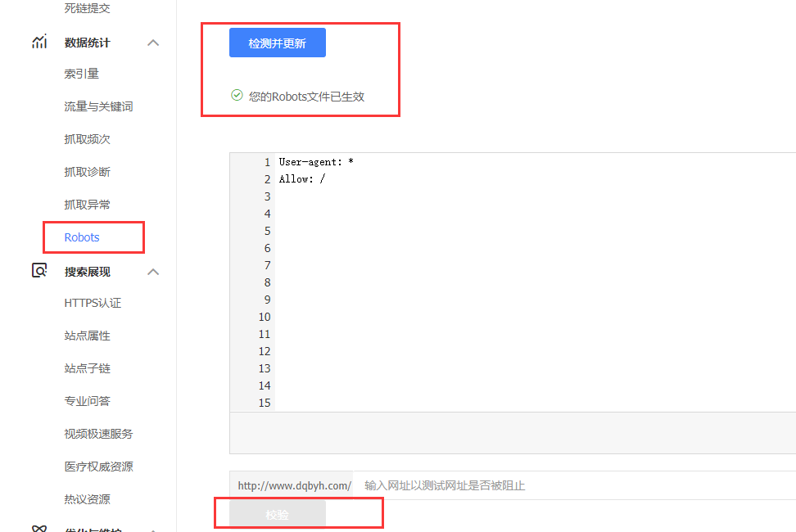Open the 索引量 sidebar item
Viewport: 796px width, 532px height.
[81, 74]
